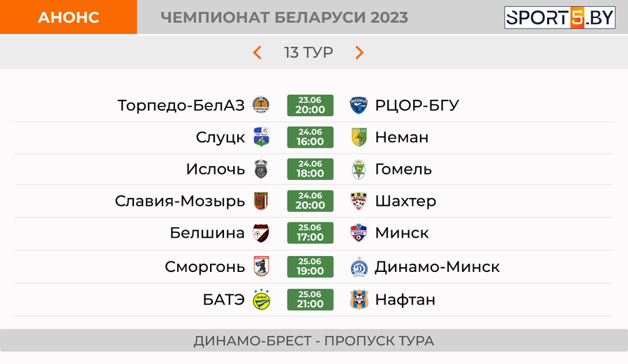Viewport: 628px width, 364px height.
Task: Open the Слуцк team emblem
Action: tap(261, 137)
